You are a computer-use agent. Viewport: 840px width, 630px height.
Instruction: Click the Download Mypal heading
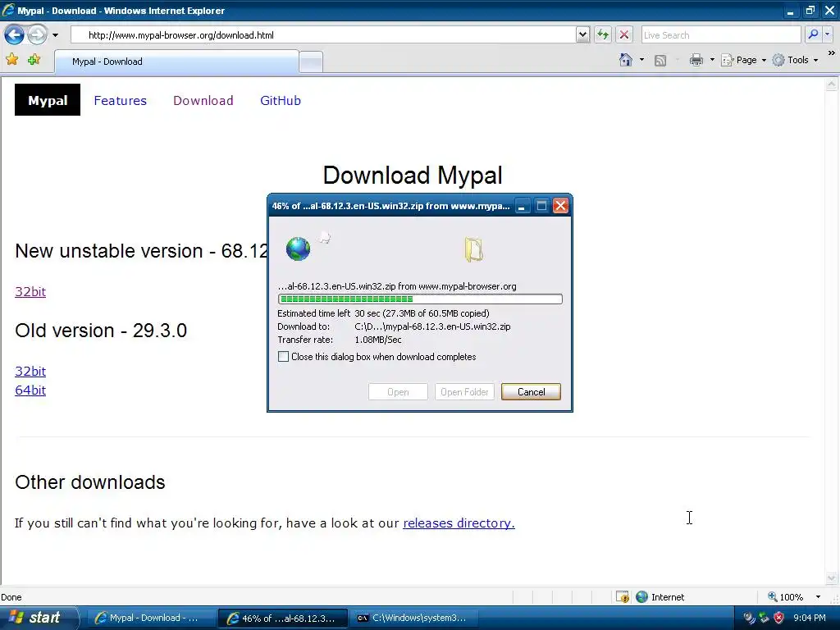tap(413, 176)
